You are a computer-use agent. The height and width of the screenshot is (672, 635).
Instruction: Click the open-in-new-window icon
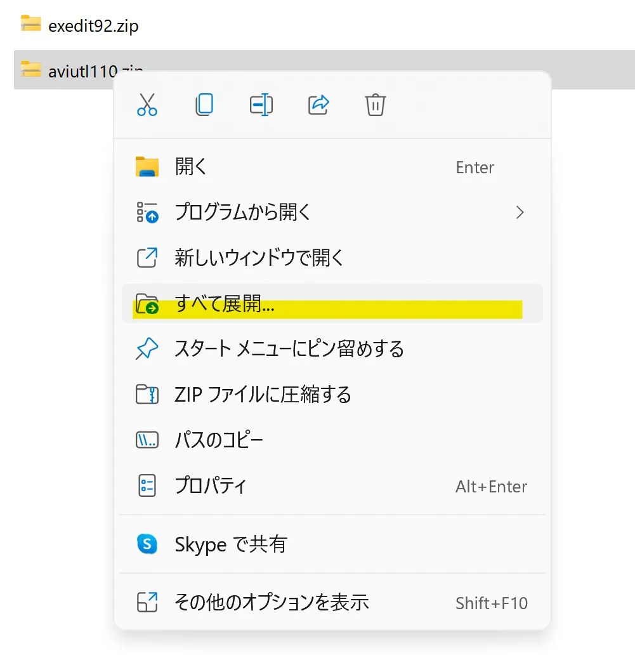click(x=147, y=258)
